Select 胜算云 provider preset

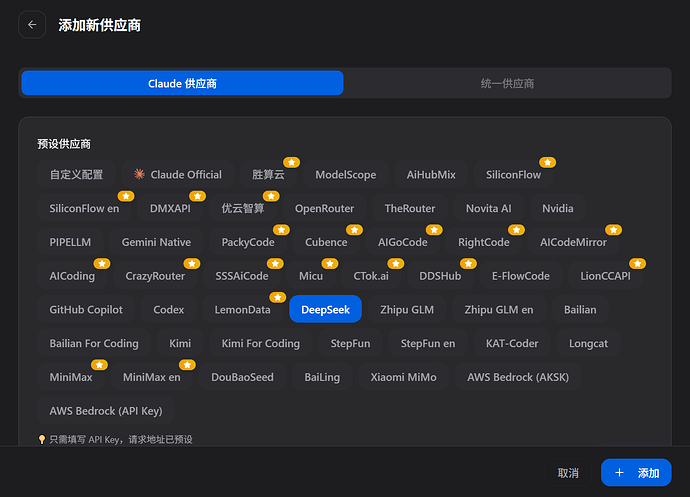coord(268,175)
